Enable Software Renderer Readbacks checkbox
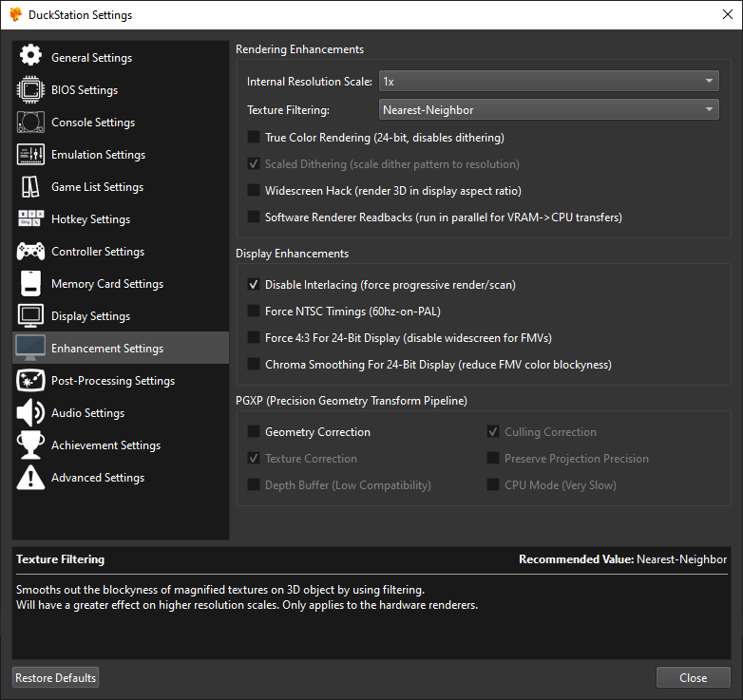 pyautogui.click(x=254, y=217)
